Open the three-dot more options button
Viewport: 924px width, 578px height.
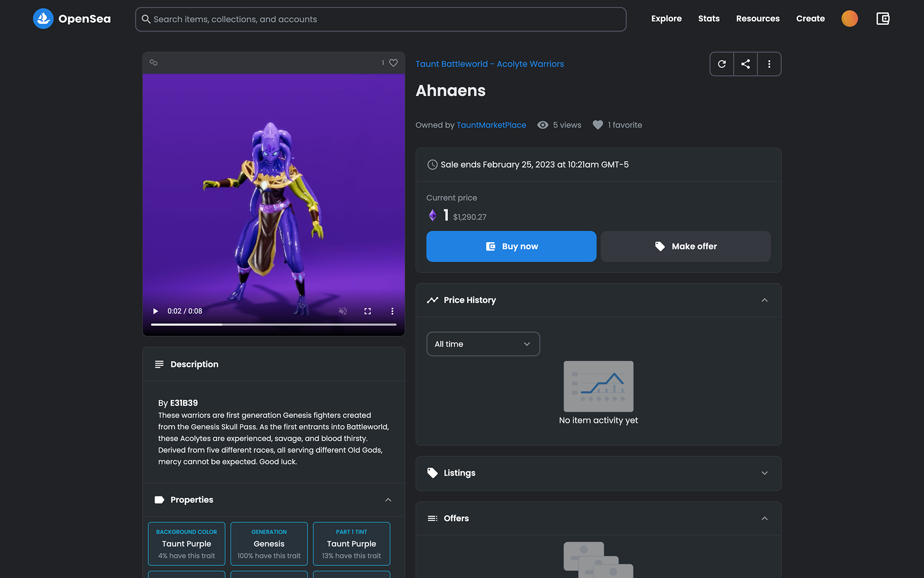pyautogui.click(x=769, y=64)
